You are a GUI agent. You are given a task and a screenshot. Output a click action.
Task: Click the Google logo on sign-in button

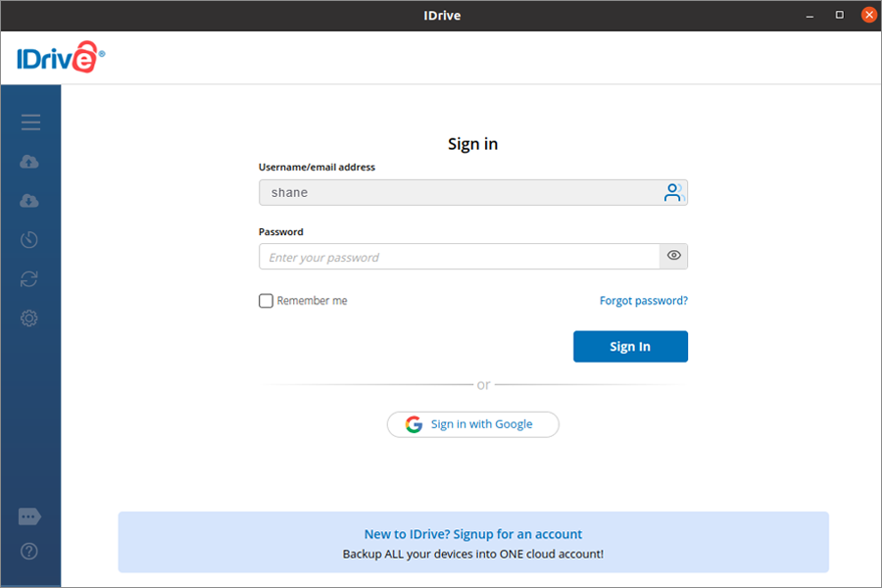(415, 424)
